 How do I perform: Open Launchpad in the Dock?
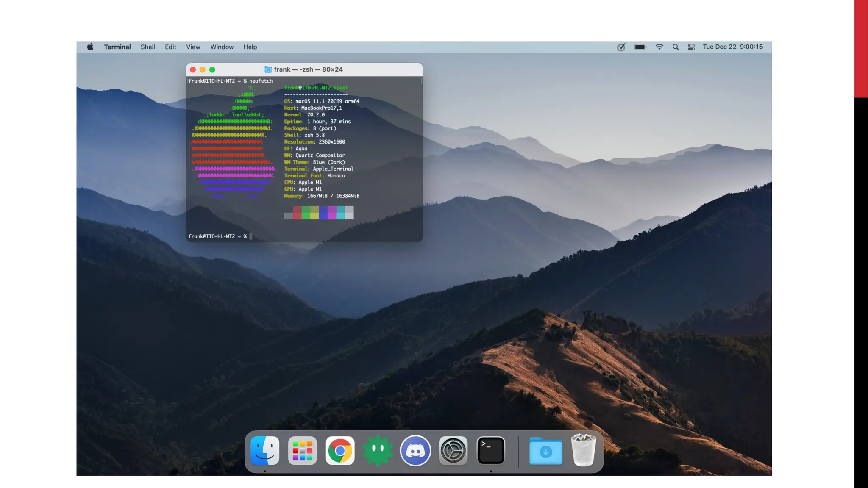pos(302,451)
